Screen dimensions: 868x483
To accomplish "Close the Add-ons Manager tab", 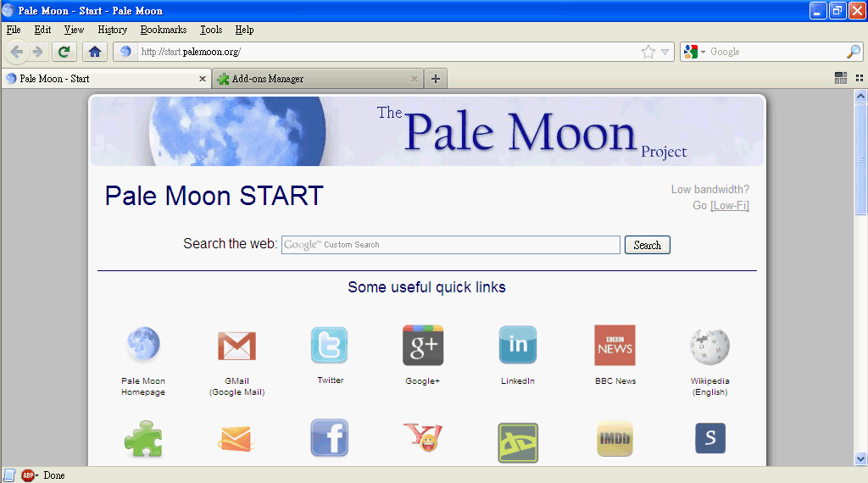I will tap(414, 79).
